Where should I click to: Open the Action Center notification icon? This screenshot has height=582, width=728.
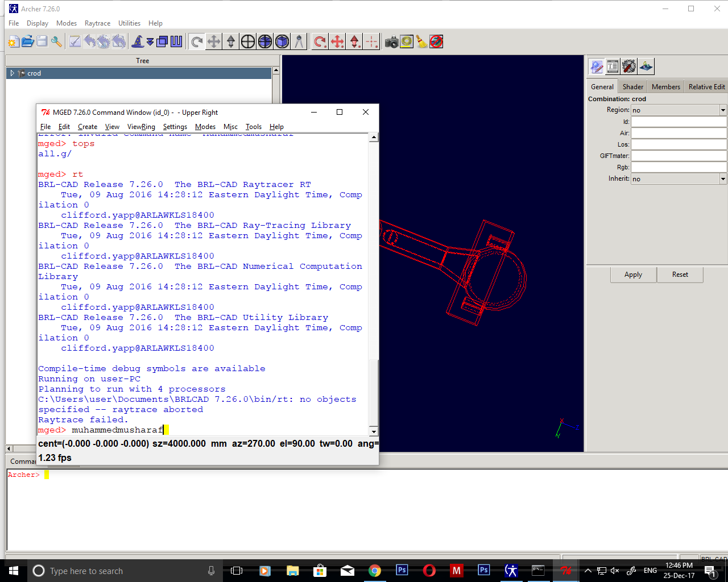709,571
